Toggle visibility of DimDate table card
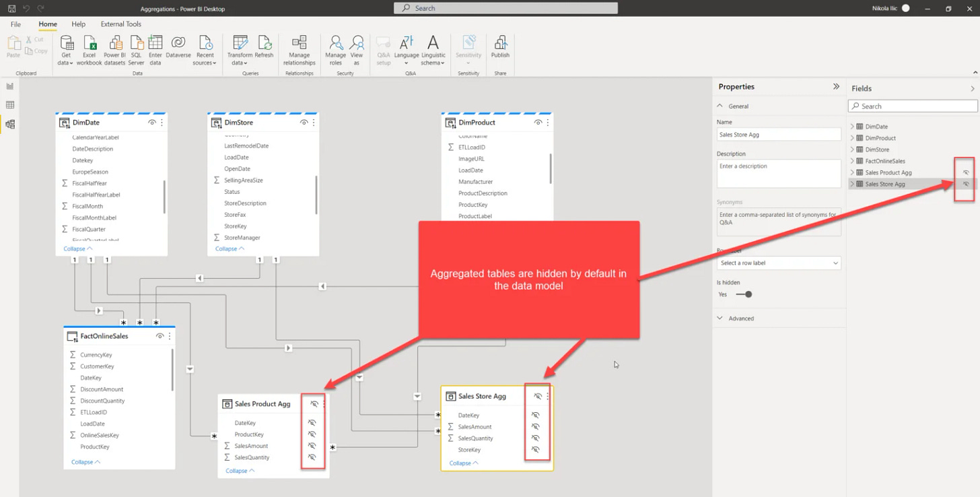The height and width of the screenshot is (497, 980). (x=152, y=123)
